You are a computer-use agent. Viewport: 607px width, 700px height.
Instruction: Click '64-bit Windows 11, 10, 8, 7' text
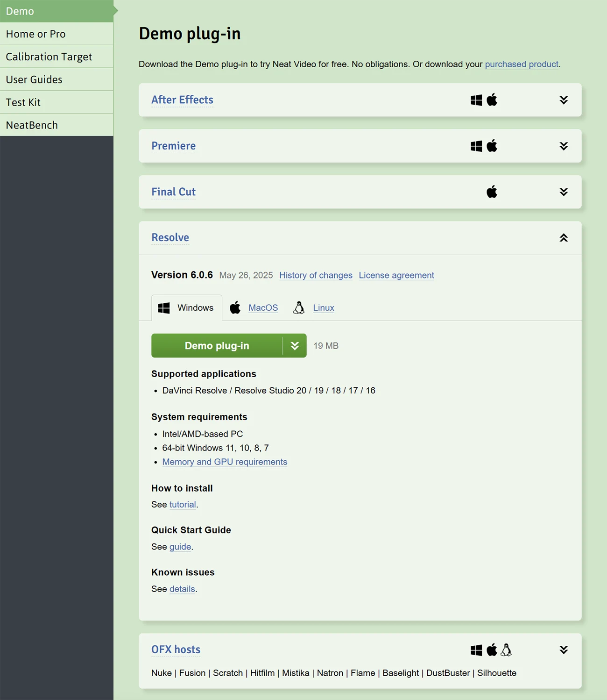(215, 448)
